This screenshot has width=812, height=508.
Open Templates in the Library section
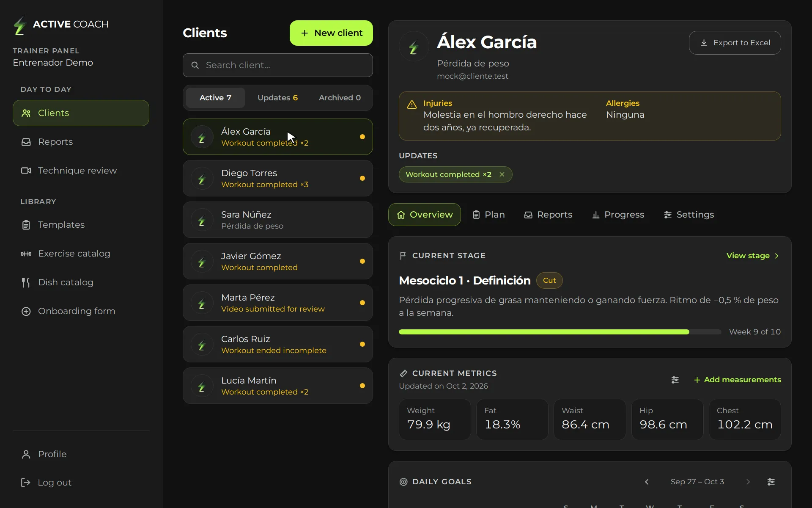[x=81, y=225]
